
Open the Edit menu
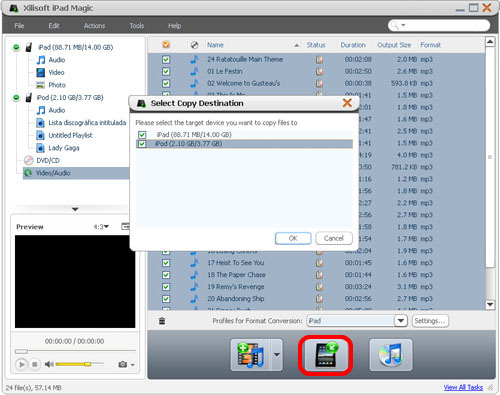(x=54, y=26)
